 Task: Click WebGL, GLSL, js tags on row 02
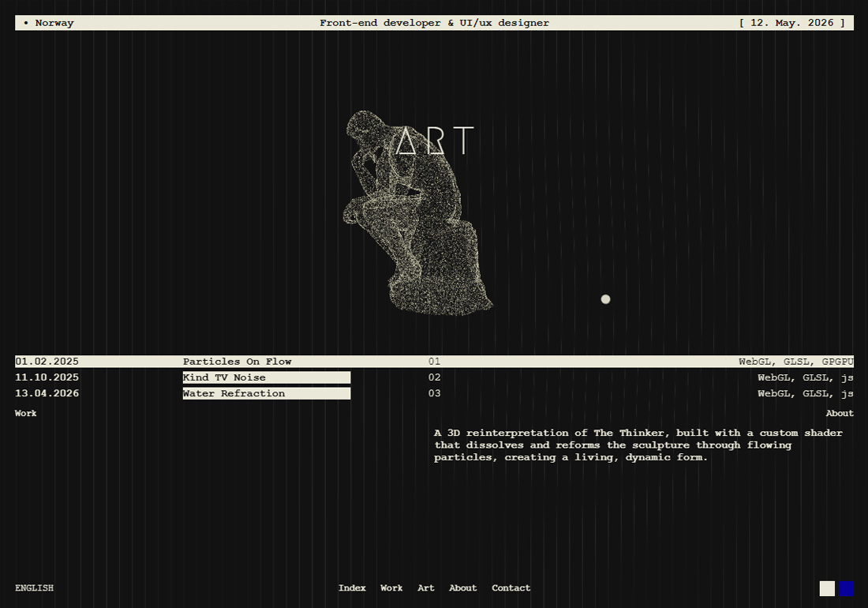pos(806,377)
